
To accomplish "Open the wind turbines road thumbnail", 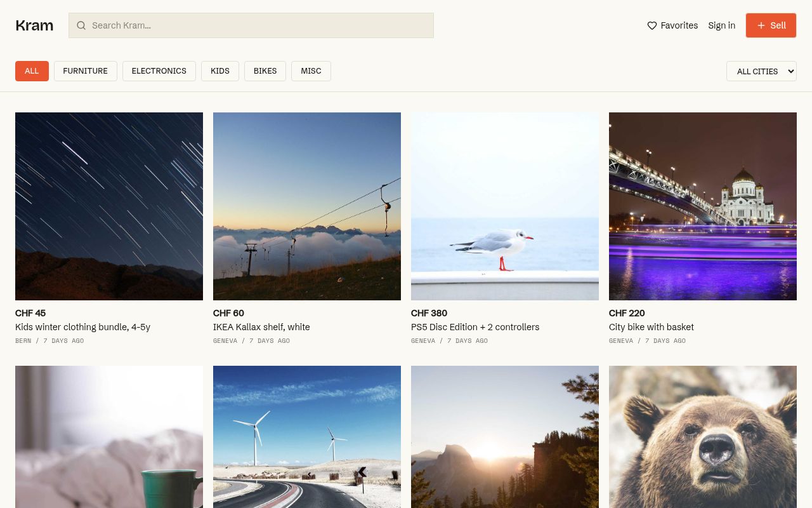I will pyautogui.click(x=307, y=437).
